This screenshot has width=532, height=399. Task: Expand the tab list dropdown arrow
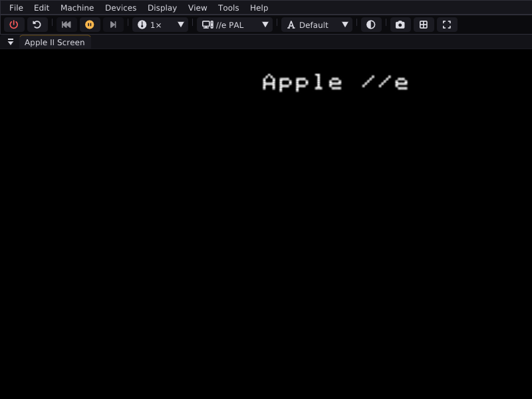point(11,43)
